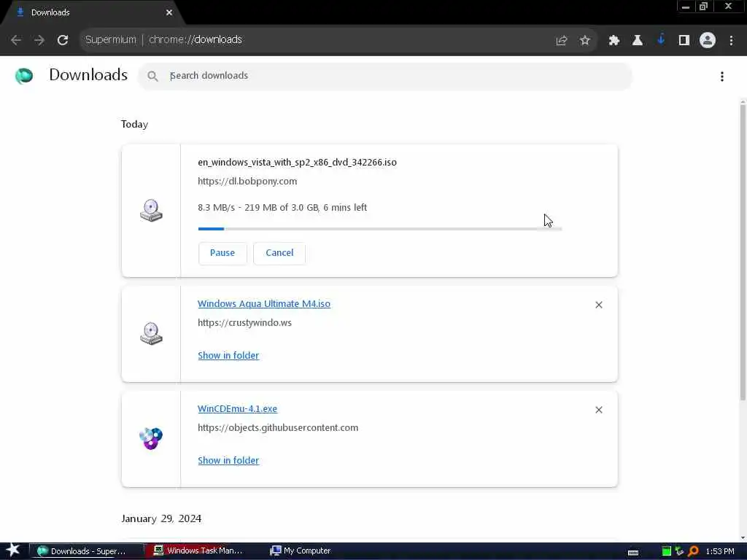The image size is (747, 560).
Task: Switch to My Computer taskbar item
Action: [301, 551]
